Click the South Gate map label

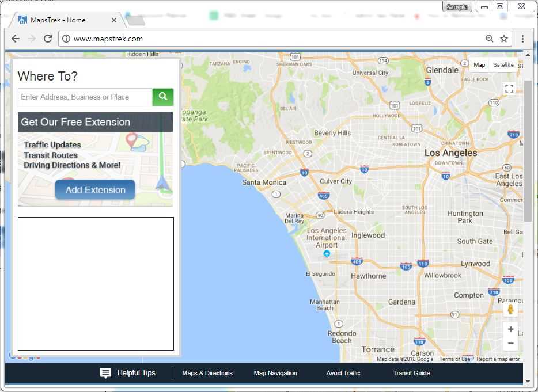point(475,241)
